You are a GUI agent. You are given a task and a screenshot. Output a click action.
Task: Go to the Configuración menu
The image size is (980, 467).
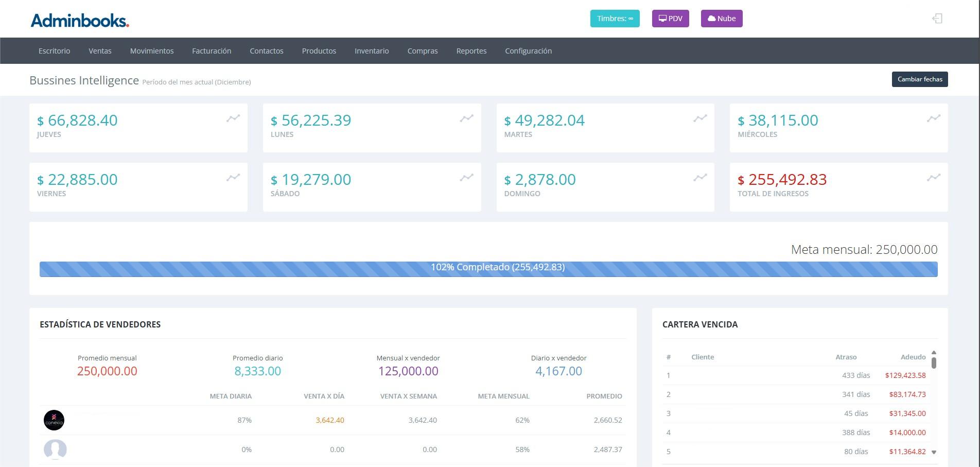coord(528,51)
